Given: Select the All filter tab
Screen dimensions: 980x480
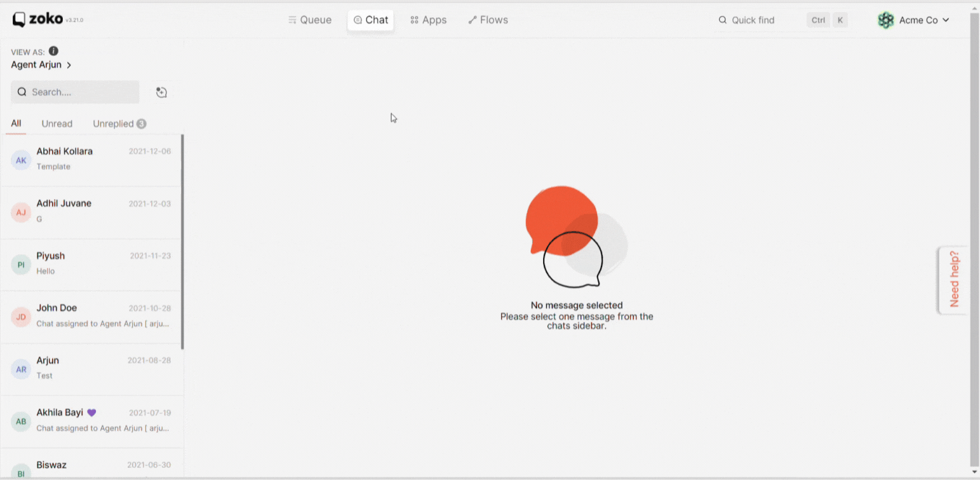Looking at the screenshot, I should 16,123.
